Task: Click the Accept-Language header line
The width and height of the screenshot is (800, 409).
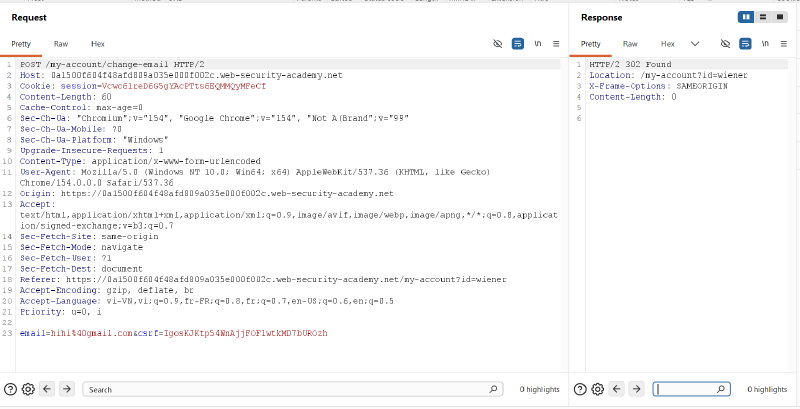Action: coord(206,301)
